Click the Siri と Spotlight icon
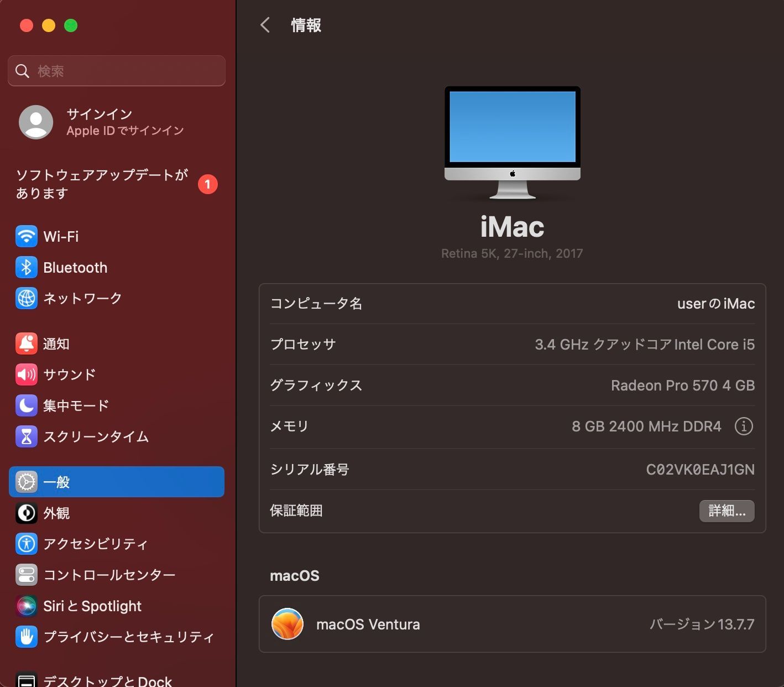The width and height of the screenshot is (784, 687). (27, 606)
